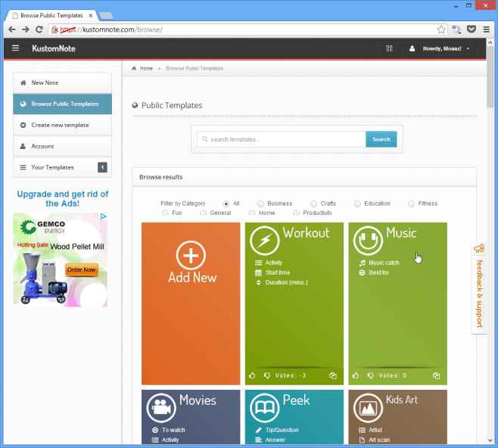Open the grid apps icon in header

[x=389, y=48]
